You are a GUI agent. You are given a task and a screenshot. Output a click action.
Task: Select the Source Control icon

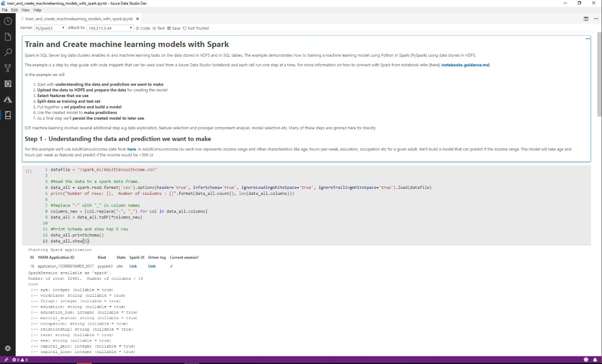pos(7,67)
